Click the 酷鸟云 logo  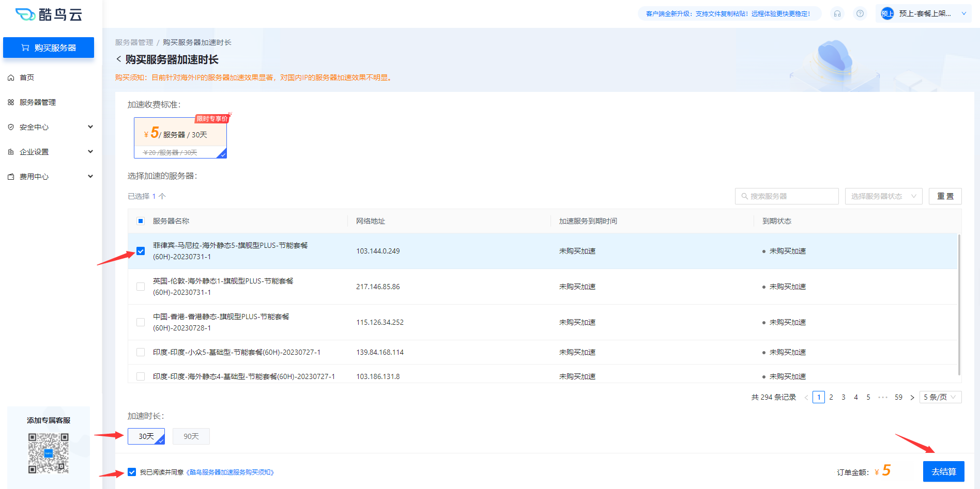[x=49, y=14]
